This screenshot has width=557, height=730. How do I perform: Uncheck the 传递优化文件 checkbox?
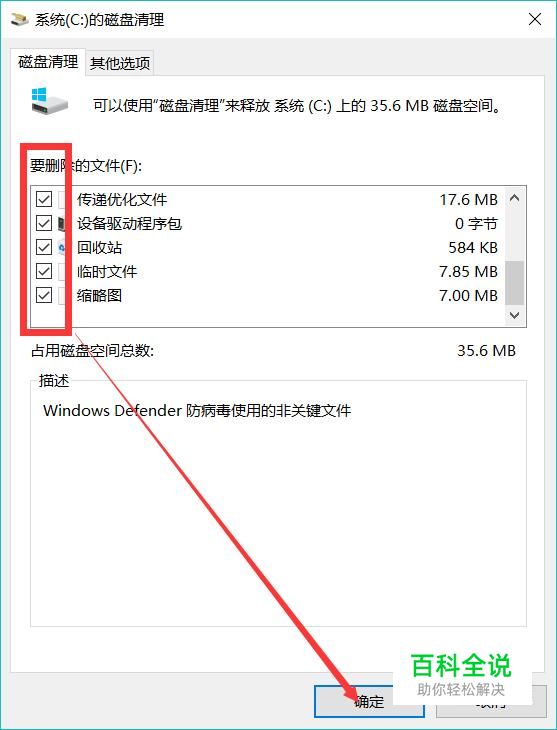44,200
